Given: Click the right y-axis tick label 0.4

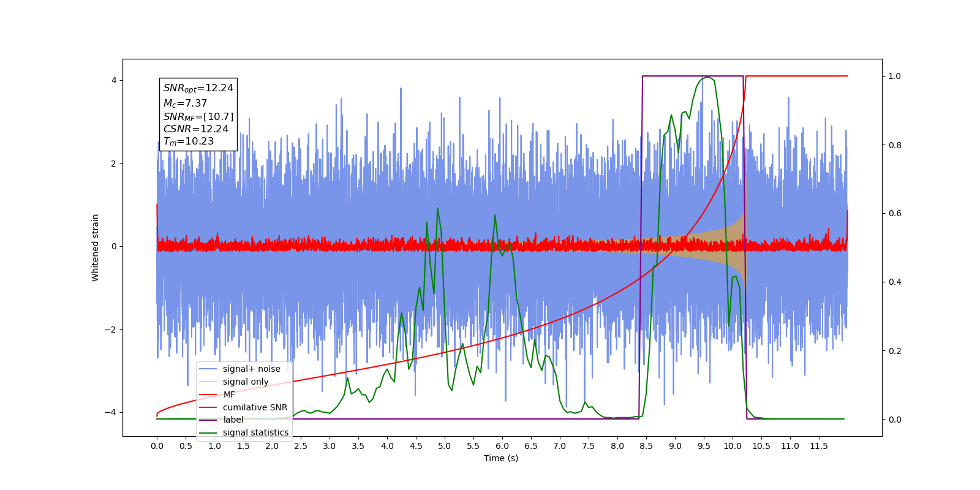Looking at the screenshot, I should click(895, 282).
